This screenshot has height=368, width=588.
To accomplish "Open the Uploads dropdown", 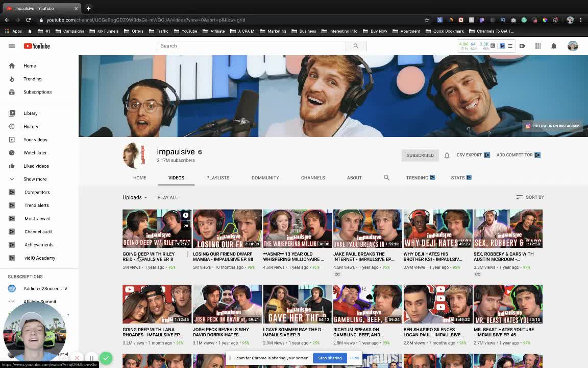I will [x=135, y=197].
